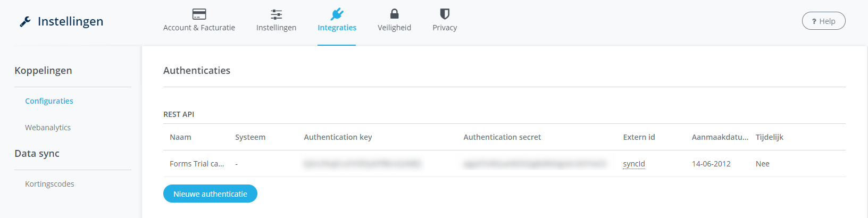Click the Aanmaakdatum column header
Screen dimensions: 868x218
[x=720, y=137]
